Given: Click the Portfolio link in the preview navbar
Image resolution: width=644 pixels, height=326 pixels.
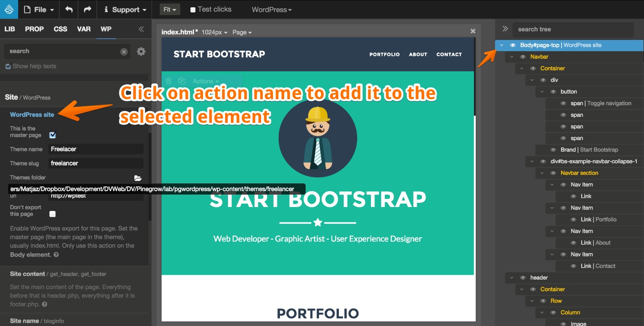Looking at the screenshot, I should click(385, 55).
